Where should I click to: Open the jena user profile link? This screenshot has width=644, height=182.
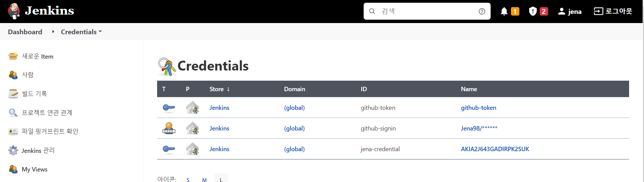click(x=575, y=12)
